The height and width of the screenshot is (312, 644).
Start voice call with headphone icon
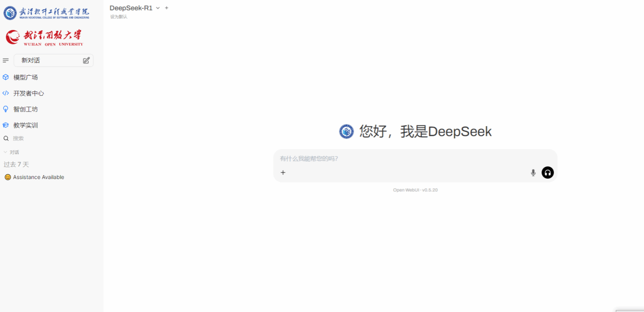(548, 173)
